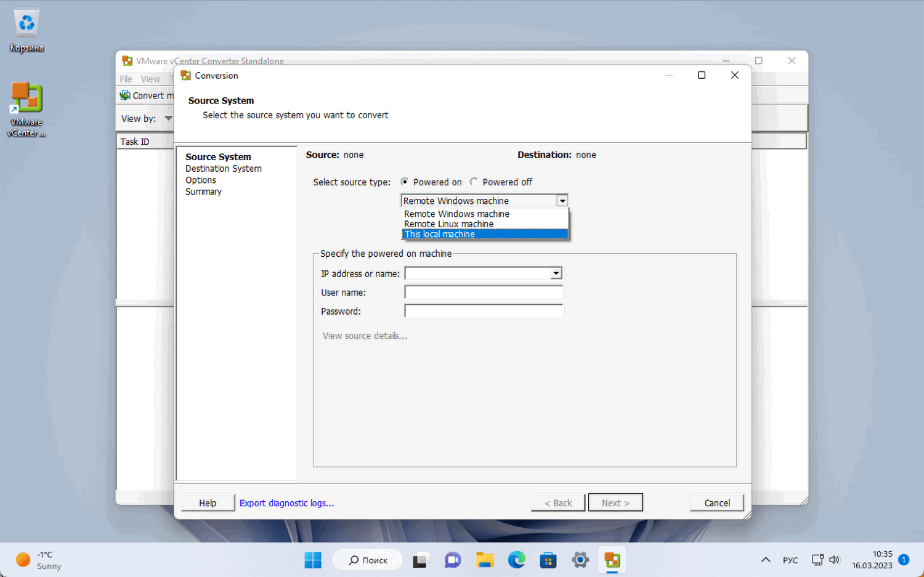Click the Password input field
The image size is (924, 577).
[484, 311]
